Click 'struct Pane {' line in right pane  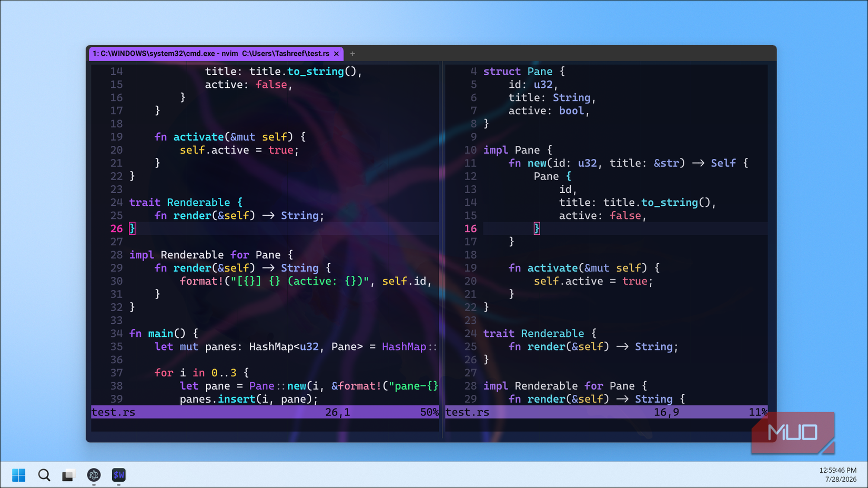pyautogui.click(x=524, y=72)
